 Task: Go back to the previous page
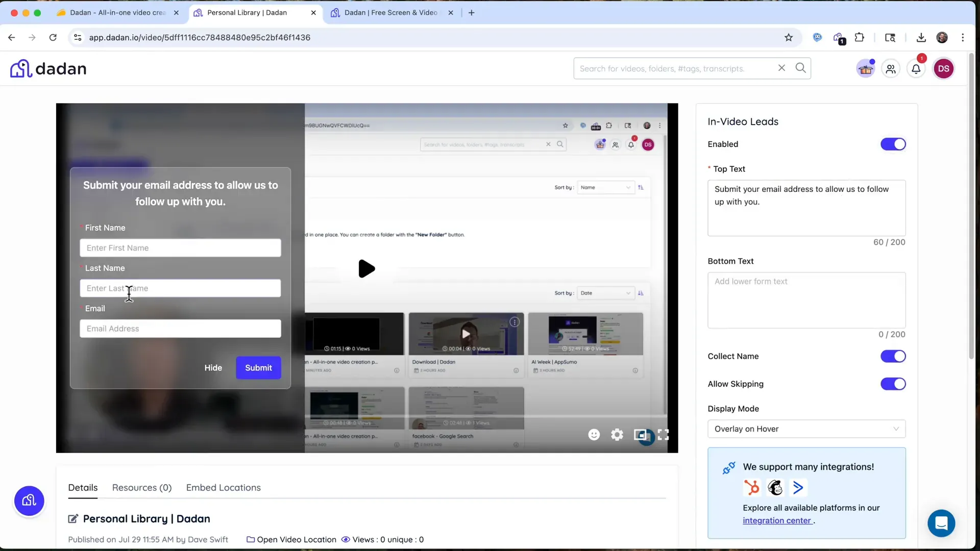click(12, 37)
